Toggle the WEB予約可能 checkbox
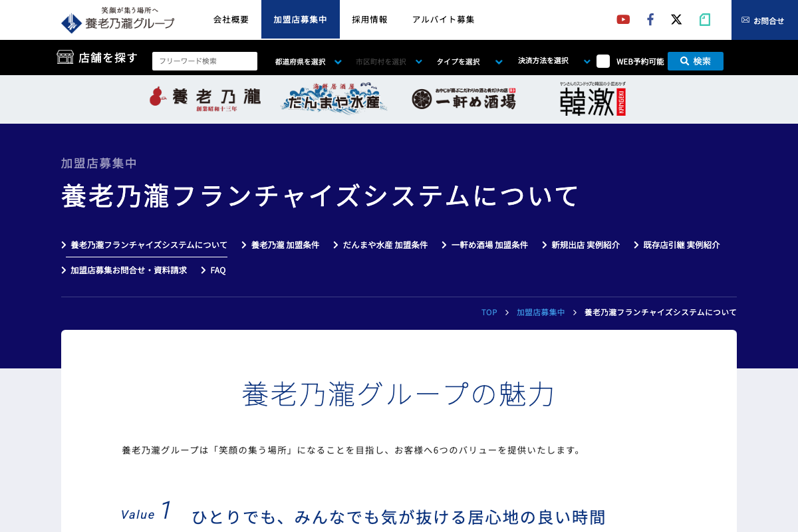 pos(603,61)
